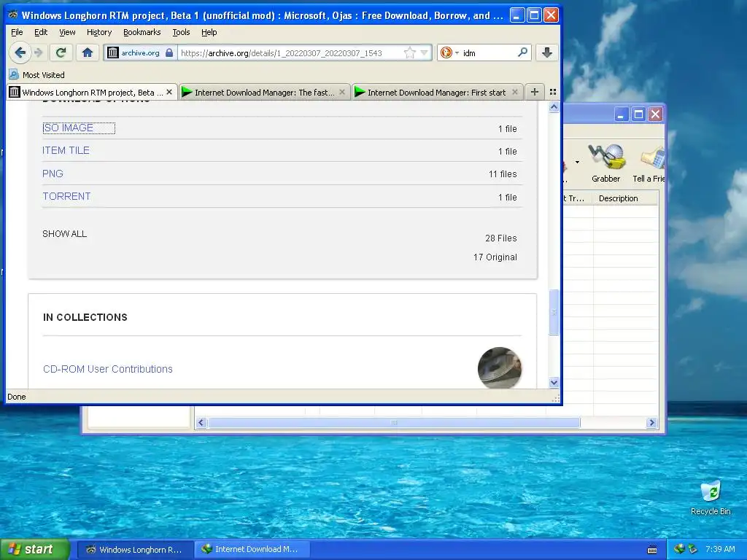The image size is (747, 560).
Task: Open the ISO IMAGE download link
Action: point(68,128)
